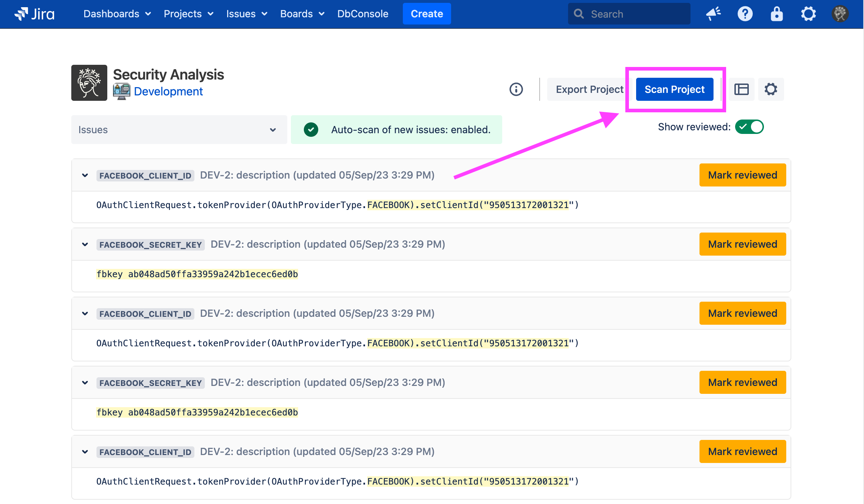Open the help question mark icon
Screen dimensions: 864x504
(745, 14)
